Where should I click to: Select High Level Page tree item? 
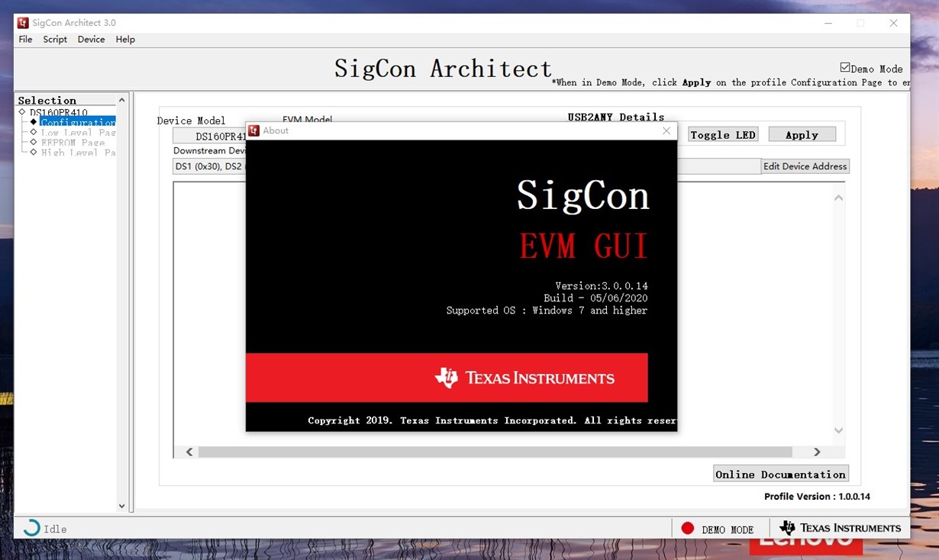[x=79, y=153]
